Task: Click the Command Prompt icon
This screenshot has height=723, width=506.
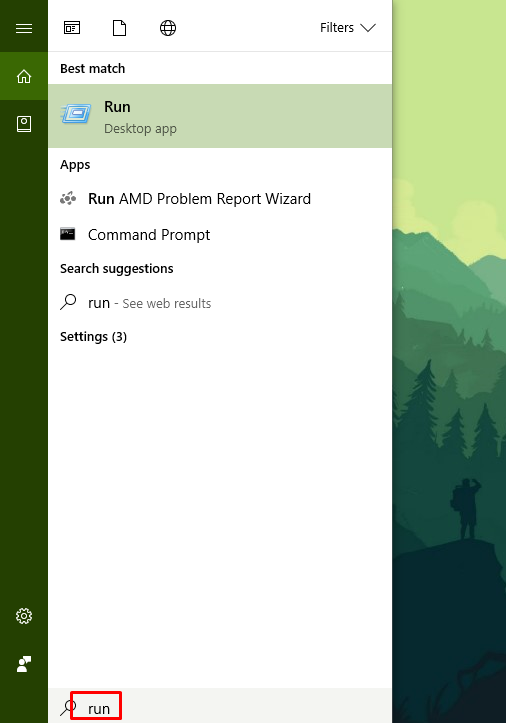Action: tap(68, 234)
